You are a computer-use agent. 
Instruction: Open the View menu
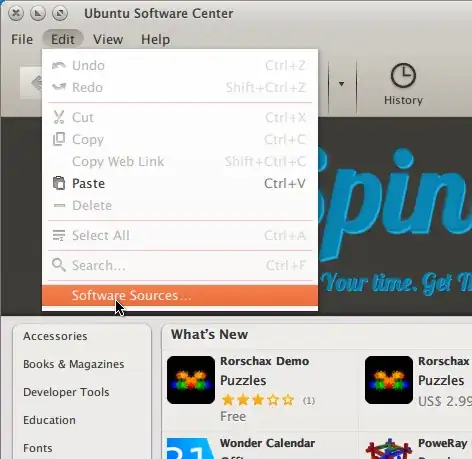coord(108,39)
